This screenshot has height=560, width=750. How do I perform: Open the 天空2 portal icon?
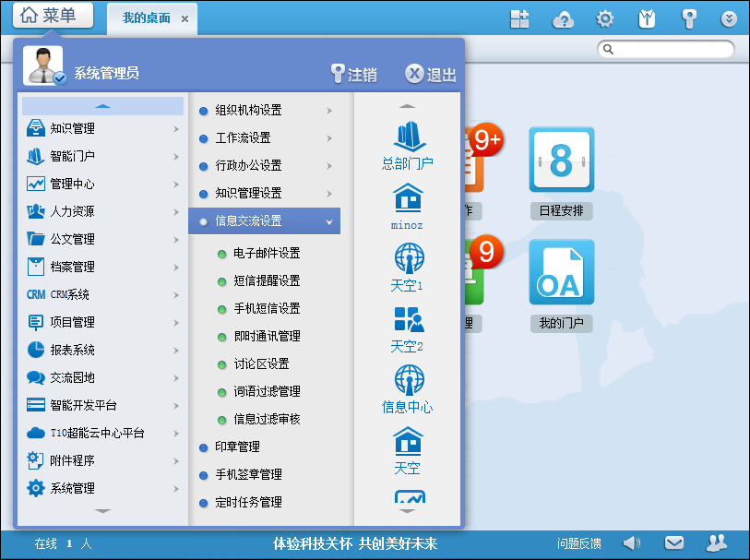[409, 319]
